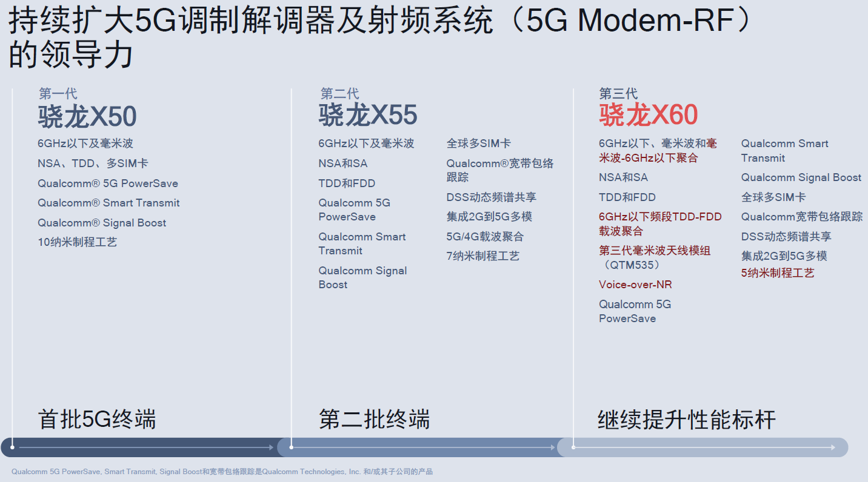868x482 pixels.
Task: Click 'TDD和FDD' in the X55 column
Action: (x=347, y=183)
